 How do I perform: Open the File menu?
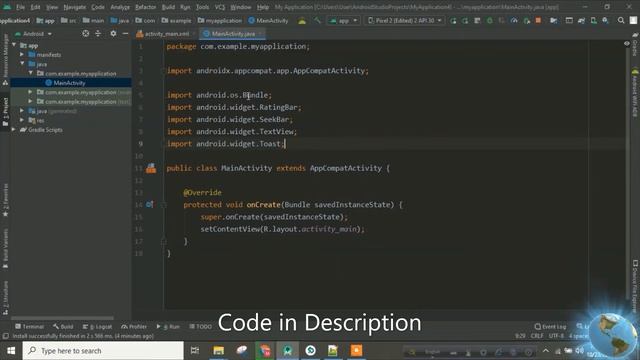pos(20,7)
